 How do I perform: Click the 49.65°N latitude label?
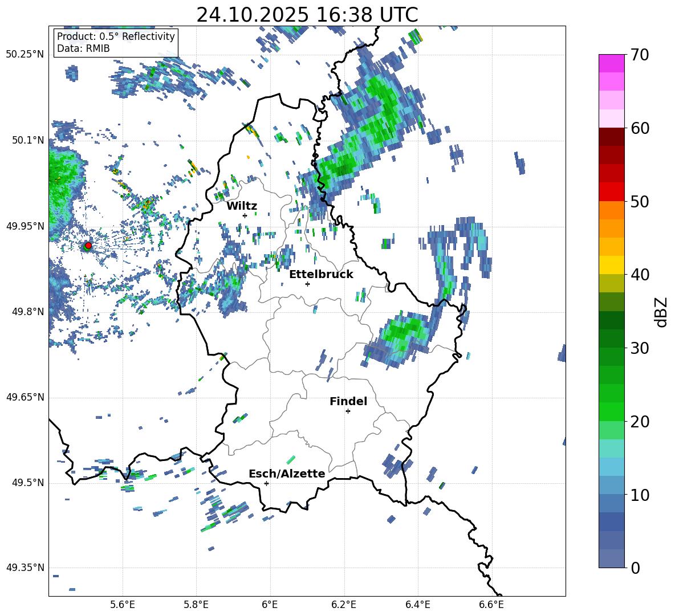[x=25, y=397]
